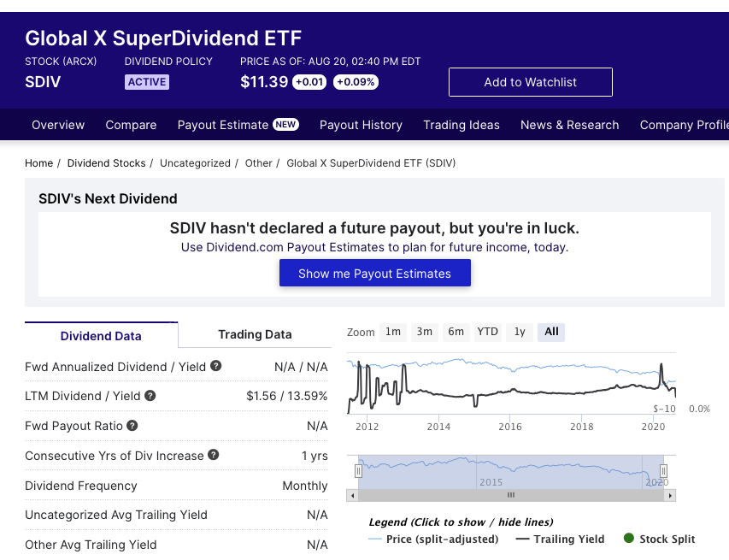729x560 pixels.
Task: Click the Uncategorized Avg Trailing Yield row label
Action: (116, 515)
